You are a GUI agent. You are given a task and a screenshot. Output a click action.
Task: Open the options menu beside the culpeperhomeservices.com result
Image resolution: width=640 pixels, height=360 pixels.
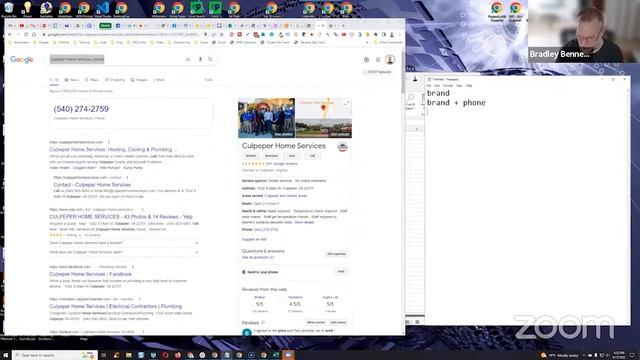(x=109, y=142)
